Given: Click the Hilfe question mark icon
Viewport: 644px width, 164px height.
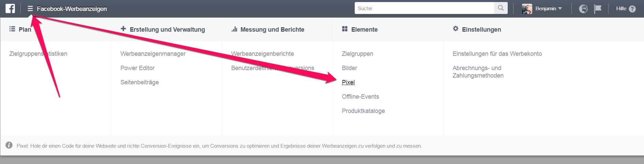Looking at the screenshot, I should coord(632,9).
